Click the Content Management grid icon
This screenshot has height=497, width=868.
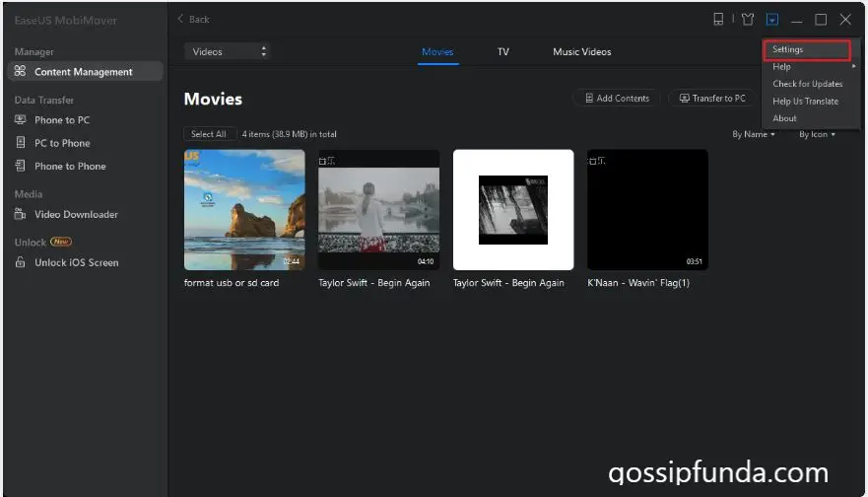pyautogui.click(x=20, y=71)
